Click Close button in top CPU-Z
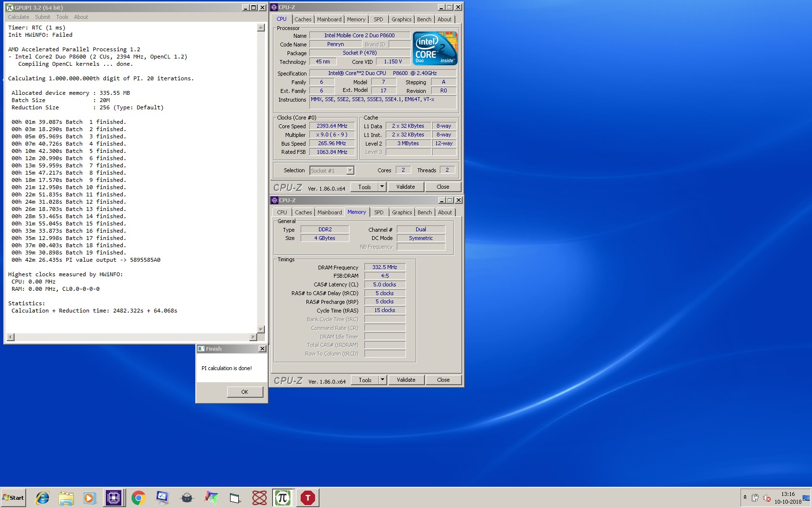The width and height of the screenshot is (812, 508). click(x=443, y=187)
